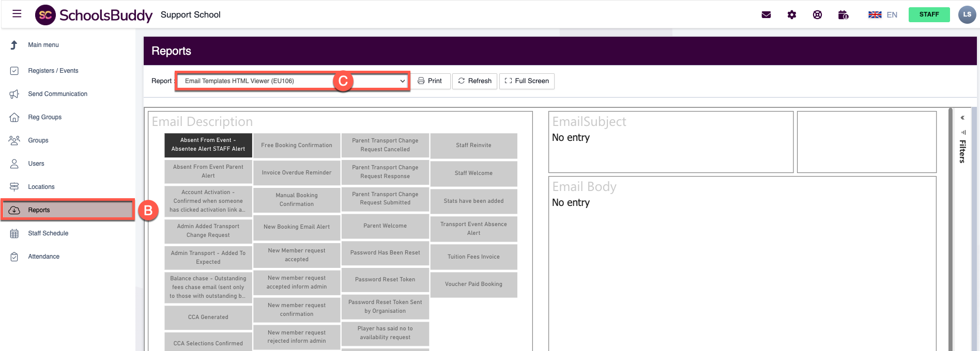980x351 pixels.
Task: Open the mail envelope icon in header
Action: coord(766,14)
